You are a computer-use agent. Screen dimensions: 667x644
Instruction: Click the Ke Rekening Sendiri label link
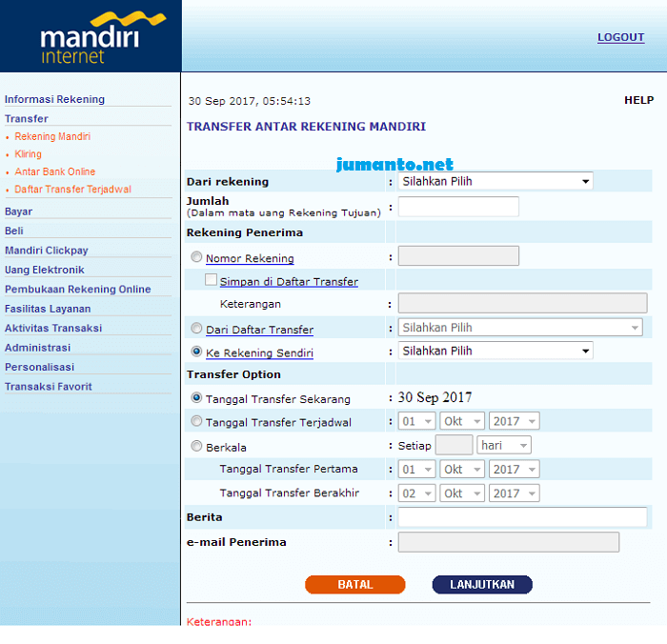pos(259,353)
